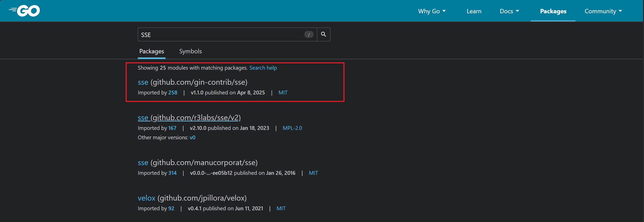
Task: Expand the Community dropdown menu
Action: (603, 11)
